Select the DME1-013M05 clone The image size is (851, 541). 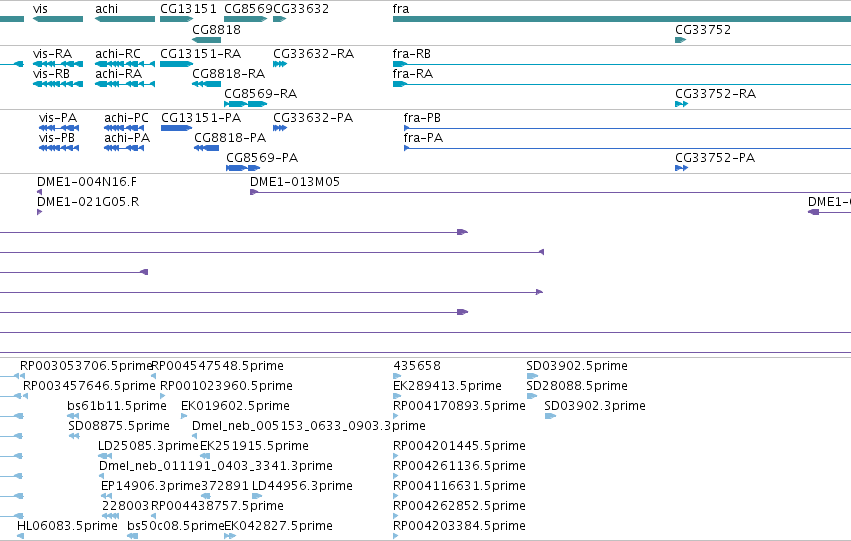click(550, 192)
